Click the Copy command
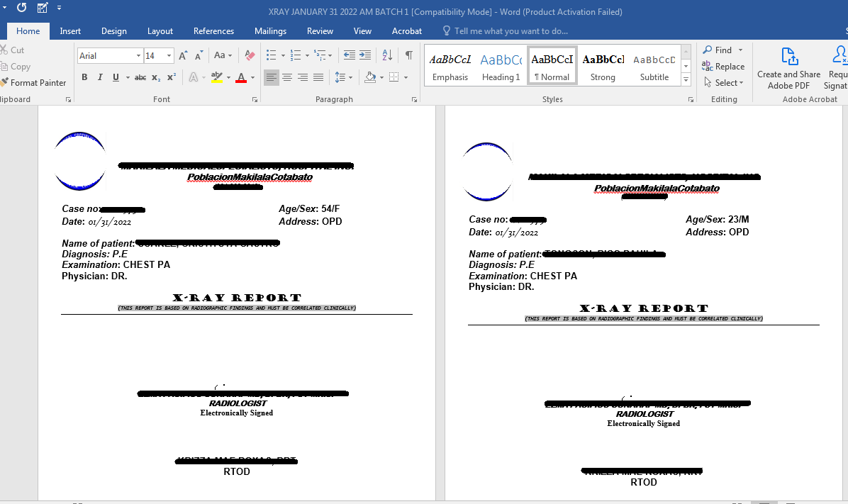Image resolution: width=848 pixels, height=504 pixels. click(16, 67)
